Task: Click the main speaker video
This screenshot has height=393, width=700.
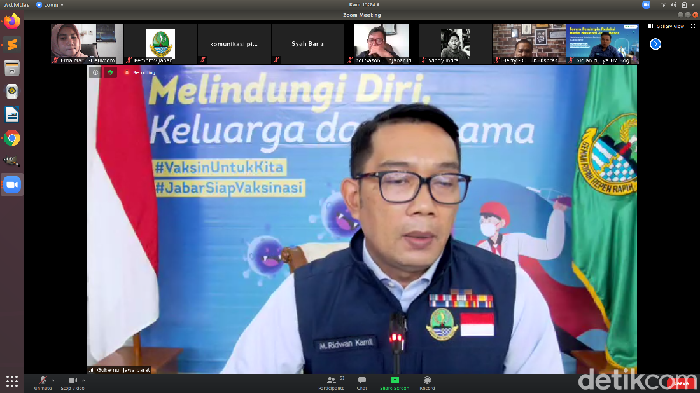Action: (362, 219)
